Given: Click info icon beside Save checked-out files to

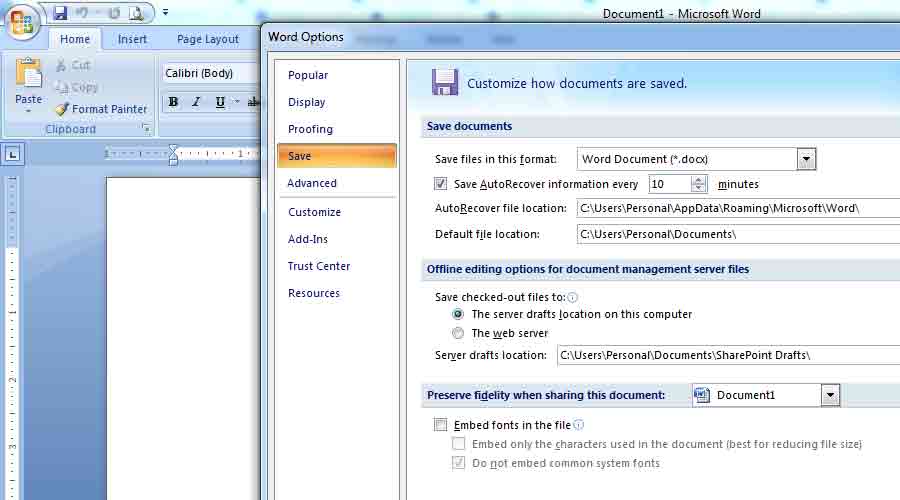Looking at the screenshot, I should [x=572, y=297].
